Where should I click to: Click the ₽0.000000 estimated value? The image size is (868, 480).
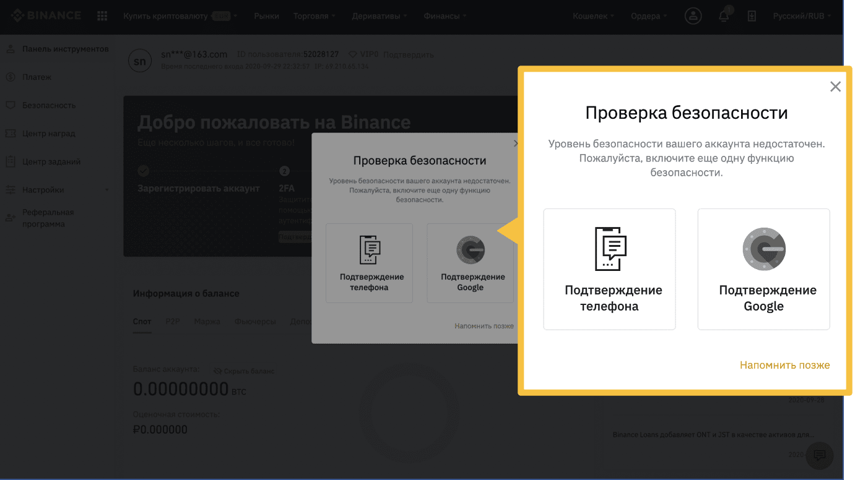click(x=160, y=429)
